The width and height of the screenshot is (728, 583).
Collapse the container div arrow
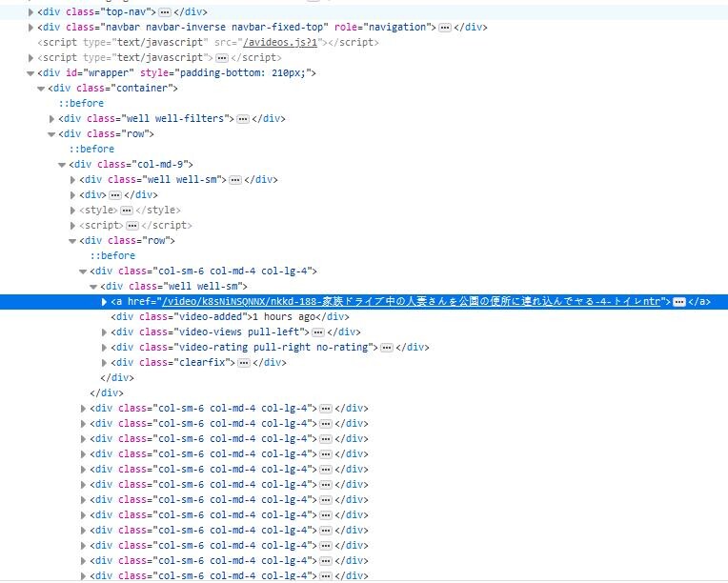click(x=41, y=88)
